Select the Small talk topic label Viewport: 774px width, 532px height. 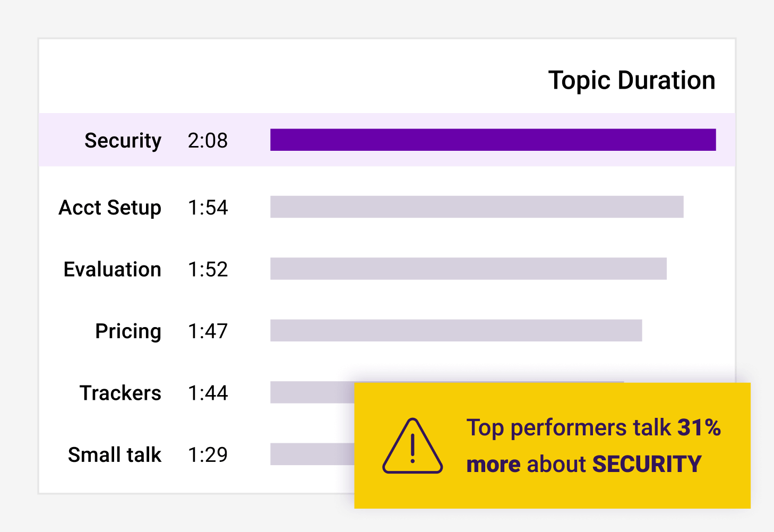(x=114, y=454)
